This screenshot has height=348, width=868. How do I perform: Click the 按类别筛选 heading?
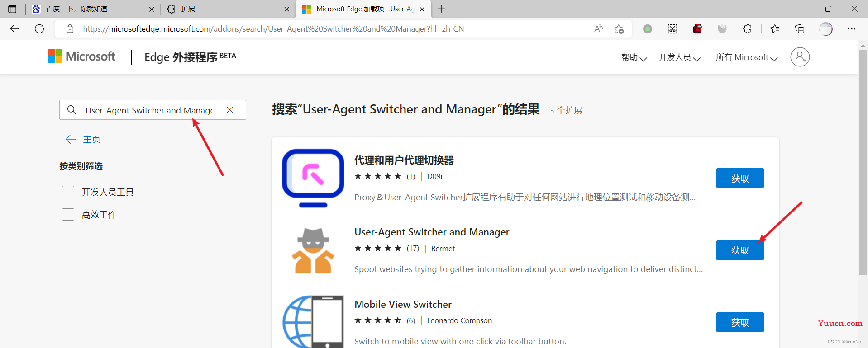point(81,166)
